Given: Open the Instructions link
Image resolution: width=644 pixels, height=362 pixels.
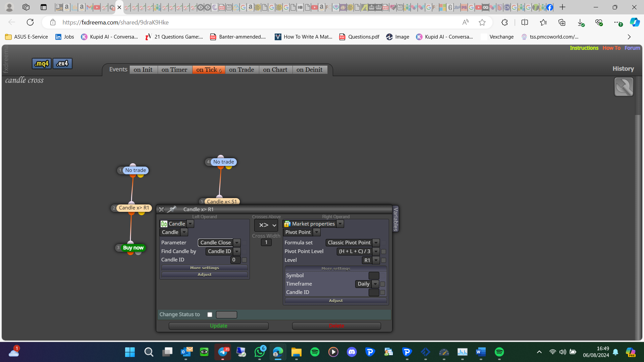Looking at the screenshot, I should pos(584,48).
